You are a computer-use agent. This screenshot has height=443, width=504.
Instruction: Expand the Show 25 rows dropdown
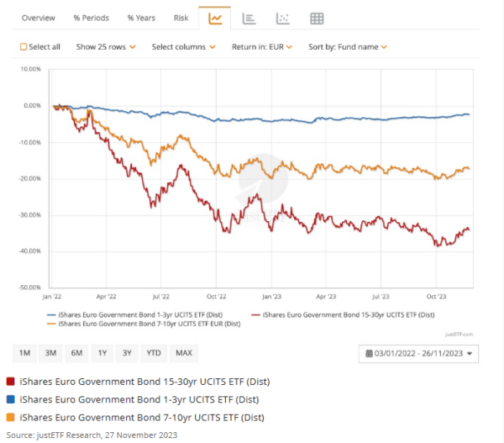coord(106,47)
